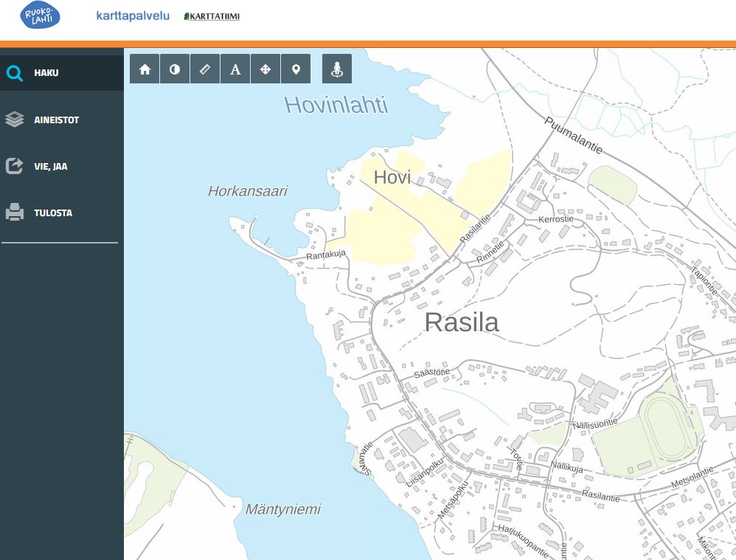Click the stacked layers icon
This screenshot has height=560, width=736.
15,120
